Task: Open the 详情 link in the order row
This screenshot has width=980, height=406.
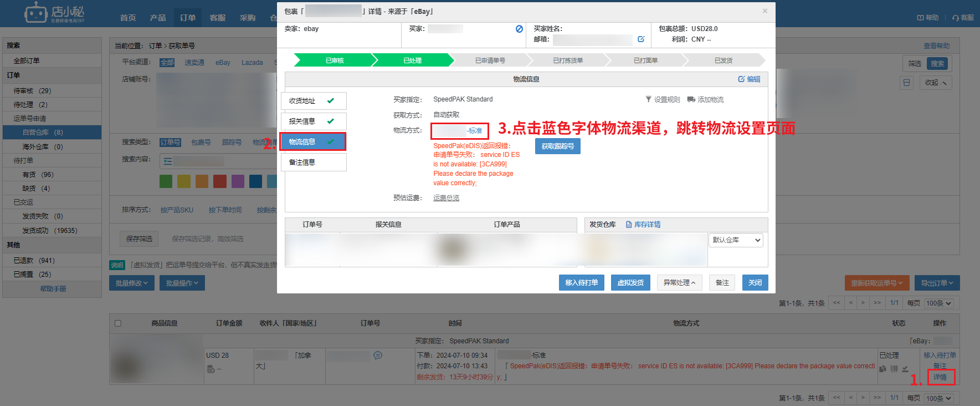Action: click(940, 377)
